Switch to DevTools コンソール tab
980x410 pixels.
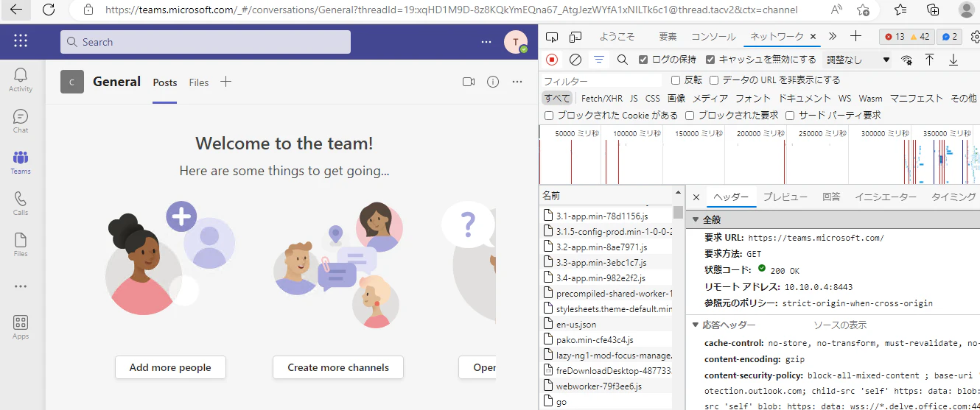713,37
